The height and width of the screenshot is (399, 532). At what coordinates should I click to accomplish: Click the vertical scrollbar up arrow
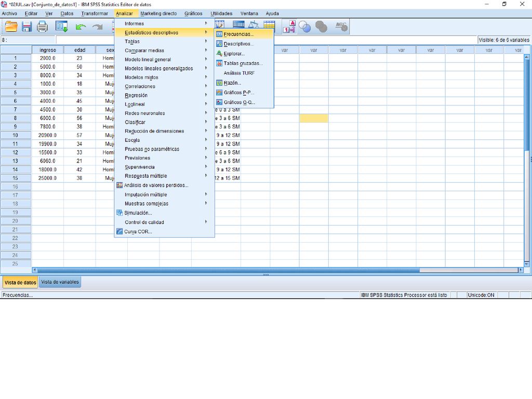[527, 57]
